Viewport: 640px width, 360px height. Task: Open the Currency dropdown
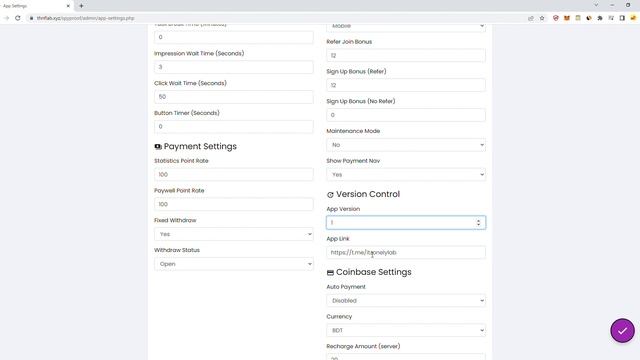[x=406, y=331]
